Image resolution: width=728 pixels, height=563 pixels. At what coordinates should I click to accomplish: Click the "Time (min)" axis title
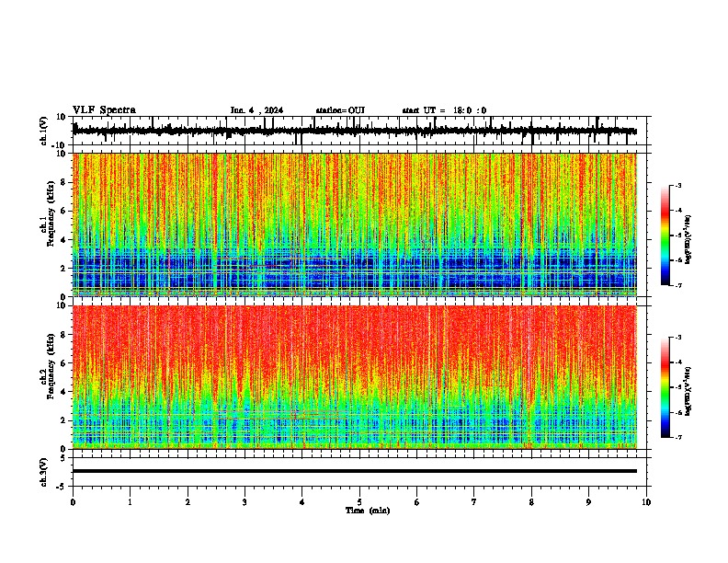[368, 511]
